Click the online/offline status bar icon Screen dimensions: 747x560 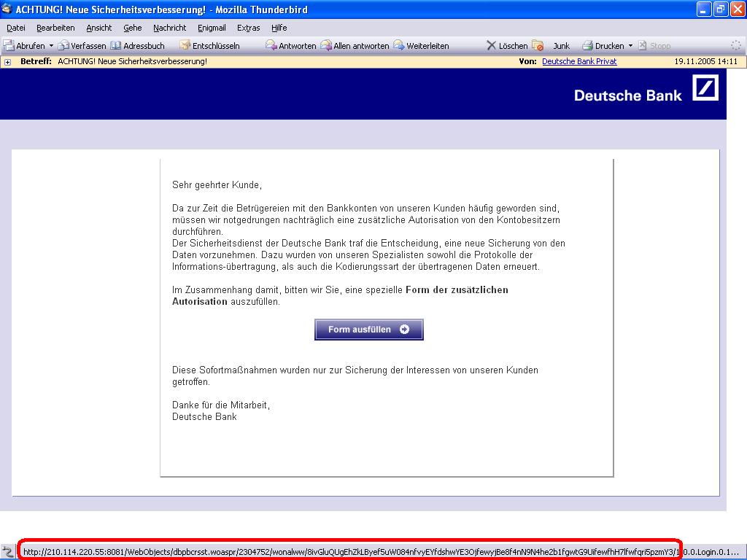click(7, 552)
